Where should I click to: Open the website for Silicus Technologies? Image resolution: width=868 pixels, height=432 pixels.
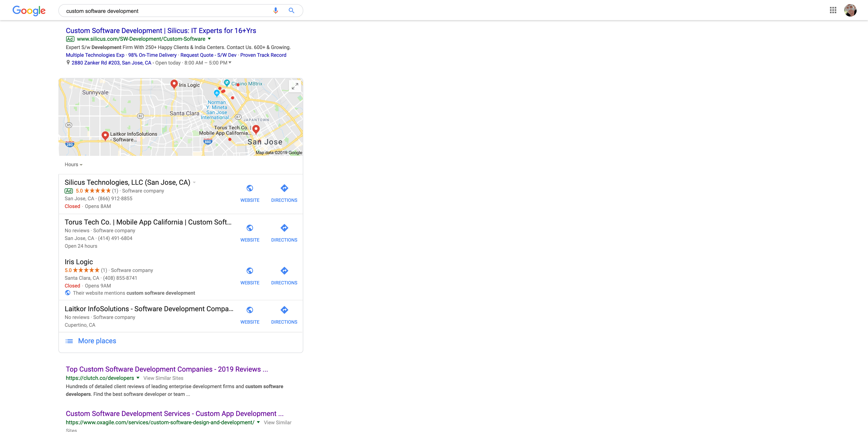click(250, 193)
